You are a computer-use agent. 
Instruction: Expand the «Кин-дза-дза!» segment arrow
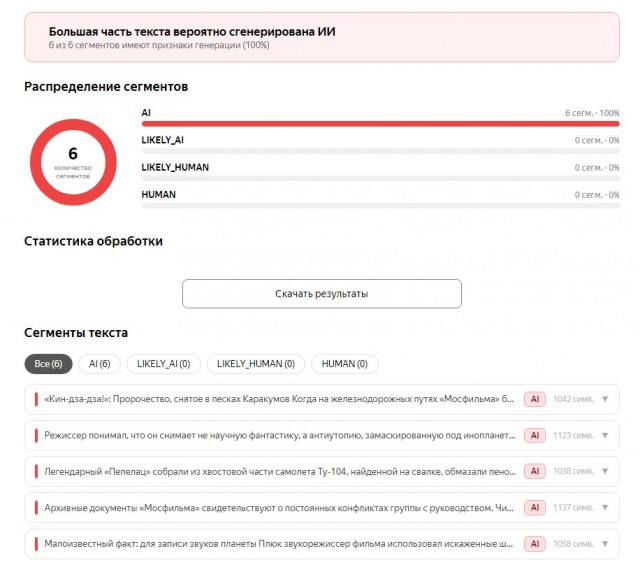click(x=605, y=399)
